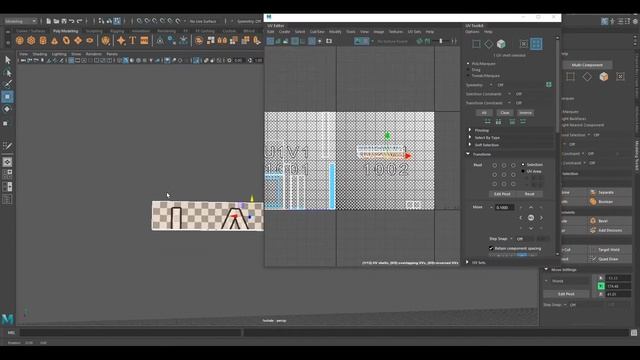The width and height of the screenshot is (640, 360).
Task: Click the Reset pivot button
Action: 529,194
